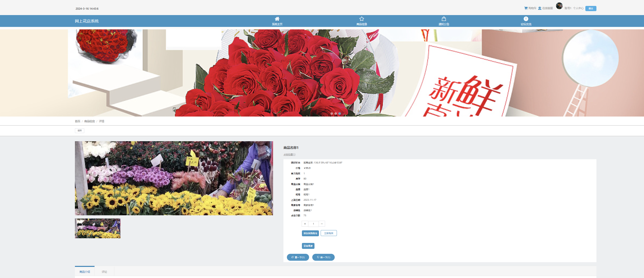Click the thumbs-up like button

click(x=298, y=257)
